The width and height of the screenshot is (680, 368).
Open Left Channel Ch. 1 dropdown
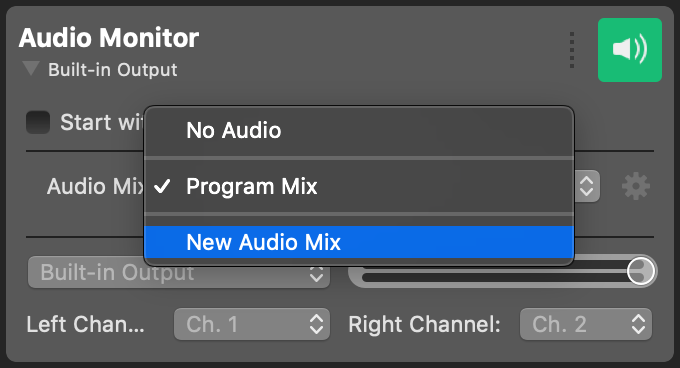coord(252,324)
